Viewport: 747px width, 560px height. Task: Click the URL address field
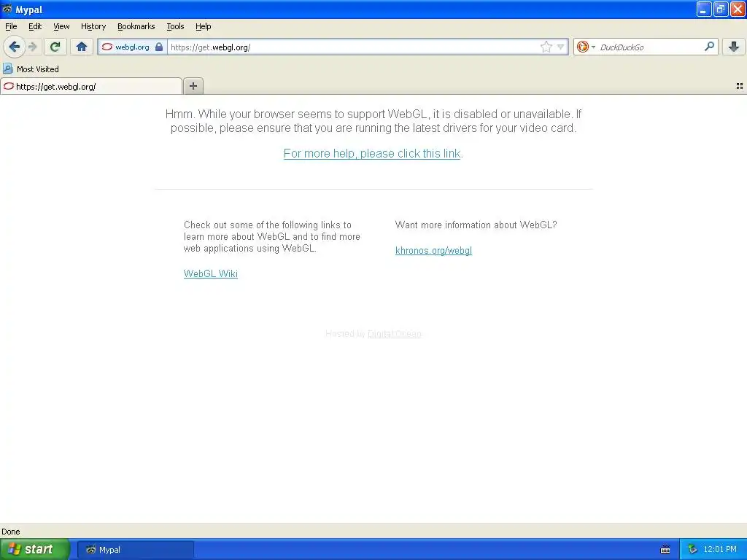point(354,47)
